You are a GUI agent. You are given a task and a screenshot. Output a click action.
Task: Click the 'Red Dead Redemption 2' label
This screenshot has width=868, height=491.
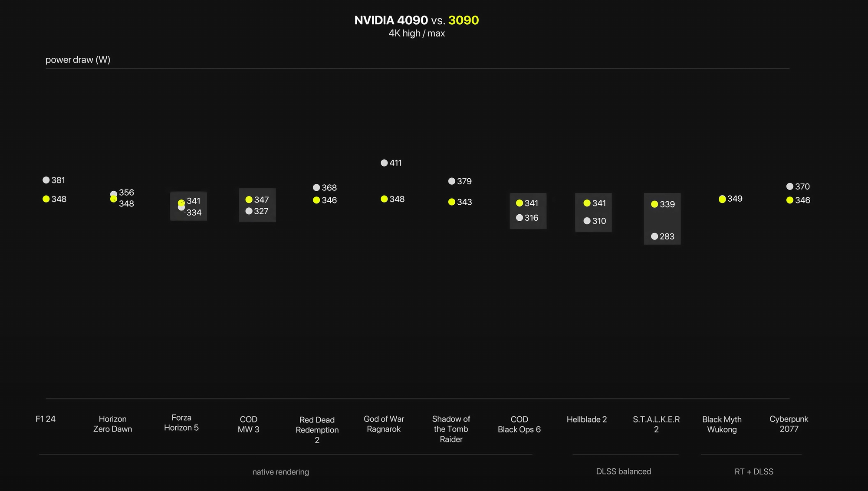(x=317, y=430)
